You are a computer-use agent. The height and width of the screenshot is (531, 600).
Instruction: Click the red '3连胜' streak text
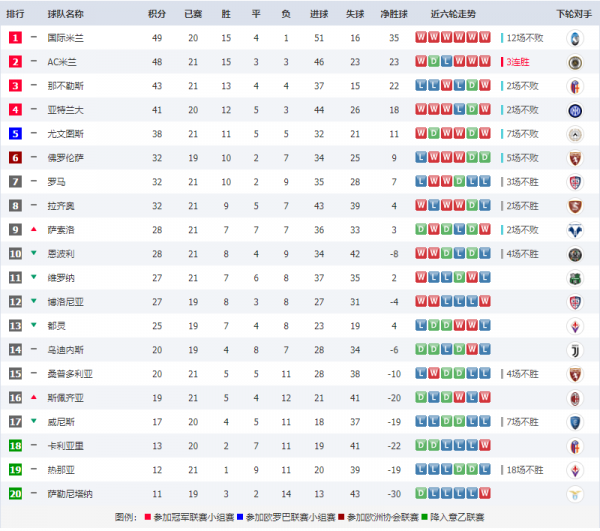tap(518, 62)
